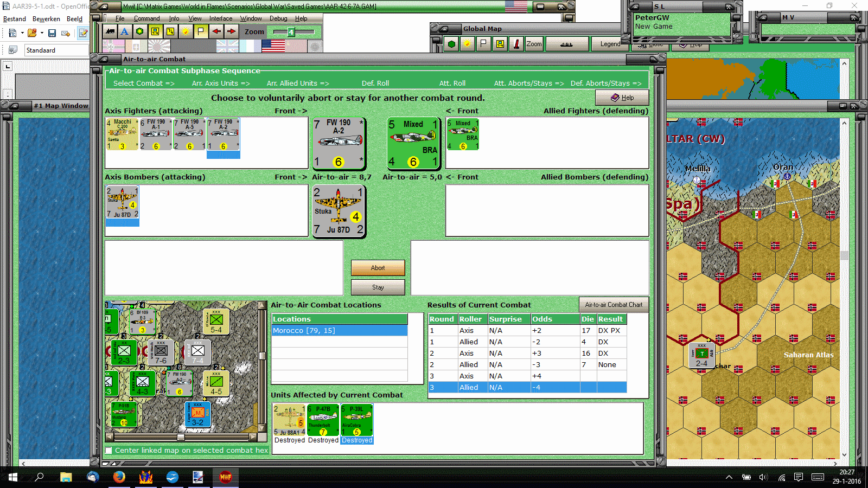This screenshot has height=488, width=868.
Task: Click the red left arrow toolbar icon
Action: 216,31
